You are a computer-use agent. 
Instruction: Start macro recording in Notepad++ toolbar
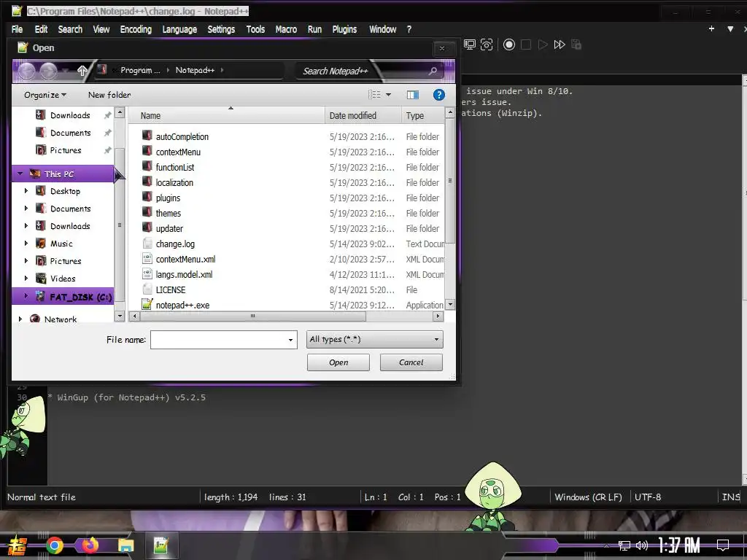pos(508,44)
